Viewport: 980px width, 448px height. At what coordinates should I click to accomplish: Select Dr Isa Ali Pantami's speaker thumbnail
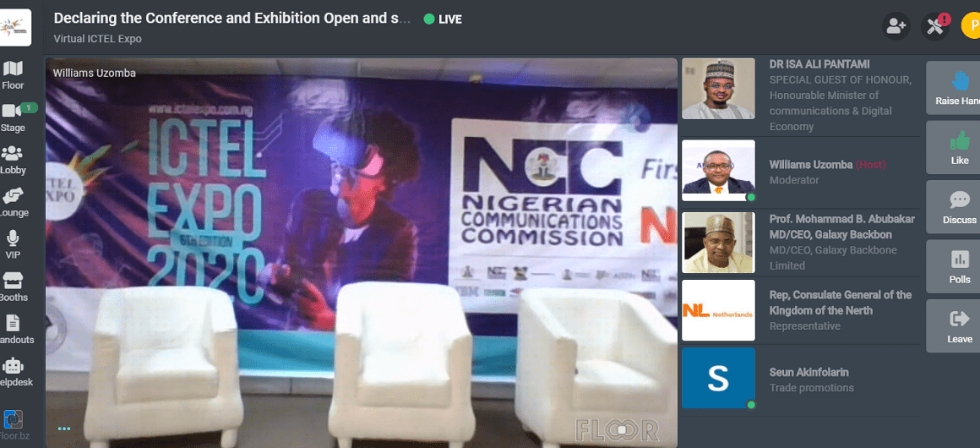point(717,89)
